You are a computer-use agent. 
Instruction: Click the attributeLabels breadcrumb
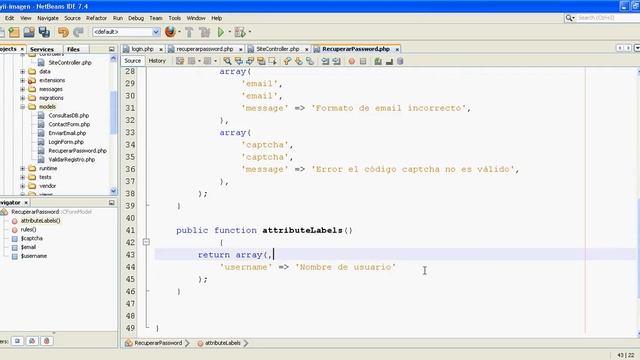point(222,343)
